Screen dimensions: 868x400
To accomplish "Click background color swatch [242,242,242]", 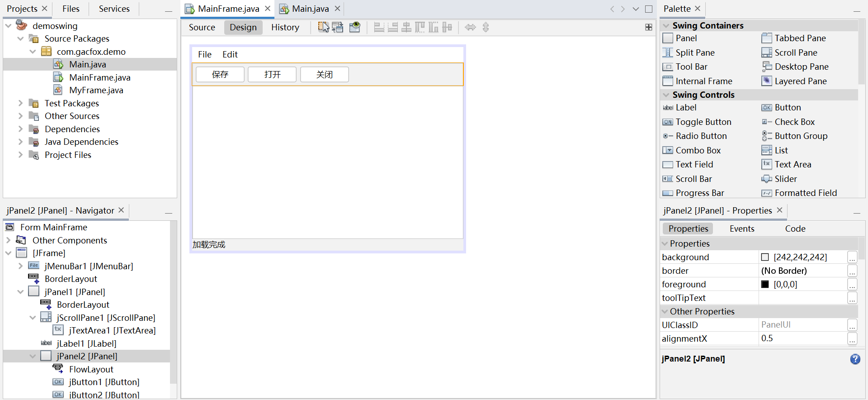I will (x=765, y=257).
